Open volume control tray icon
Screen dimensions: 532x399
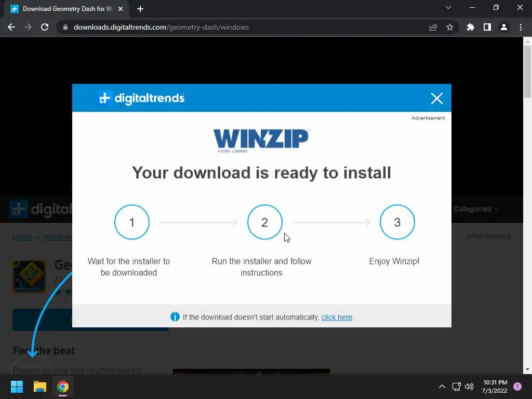coord(469,387)
